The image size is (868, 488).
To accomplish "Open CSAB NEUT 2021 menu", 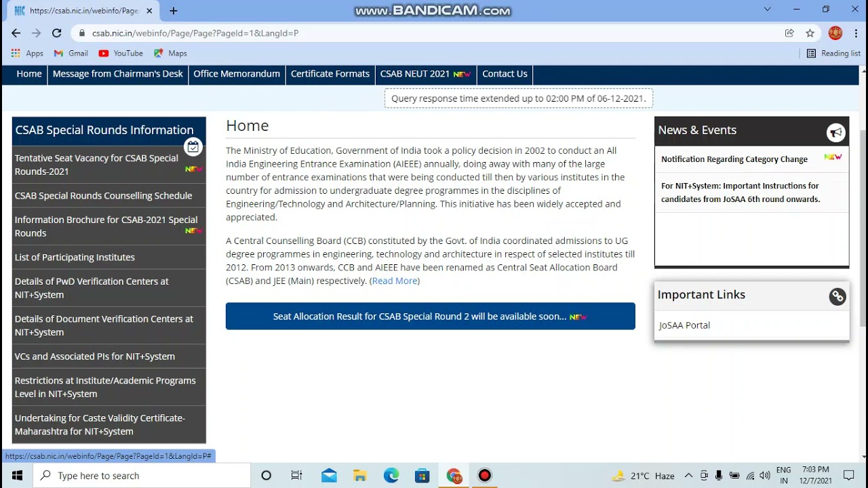I will (425, 74).
